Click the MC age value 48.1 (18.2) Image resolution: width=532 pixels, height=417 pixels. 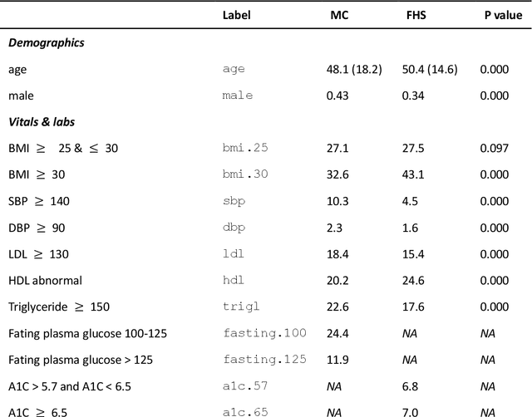click(354, 70)
